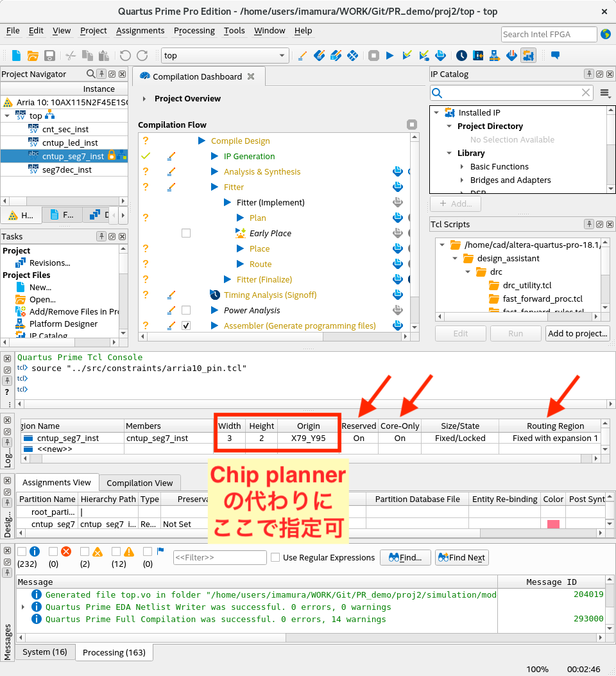This screenshot has height=676, width=616.
Task: Check Use Regular Expressions
Action: (x=275, y=557)
